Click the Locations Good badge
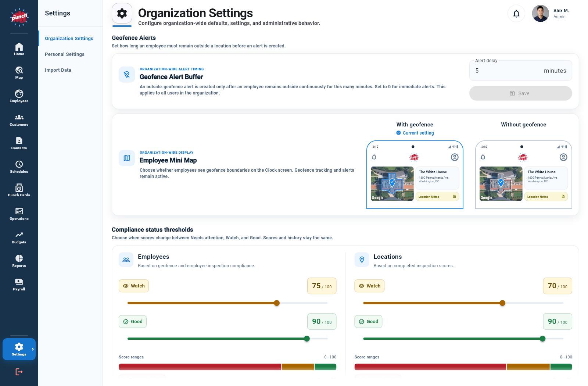Screen dimensions: 588x386 [x=369, y=322]
